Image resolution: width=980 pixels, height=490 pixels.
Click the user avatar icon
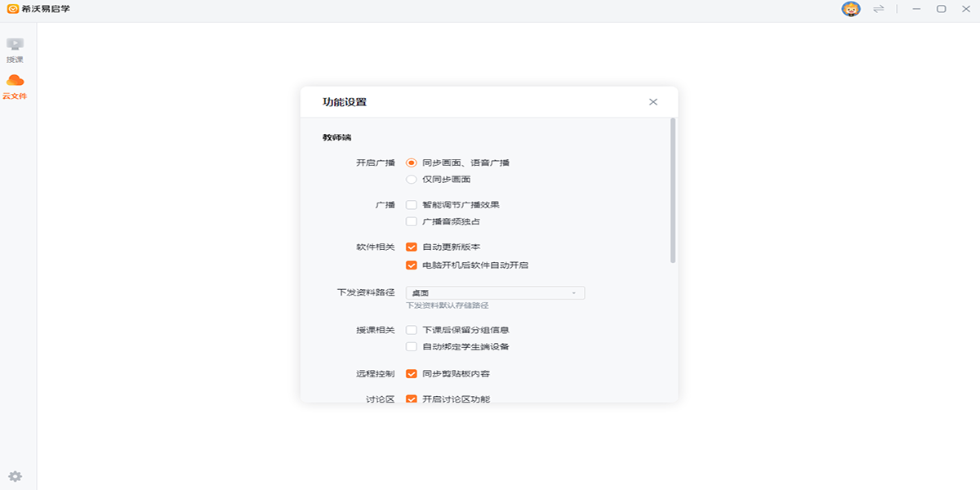click(x=851, y=9)
